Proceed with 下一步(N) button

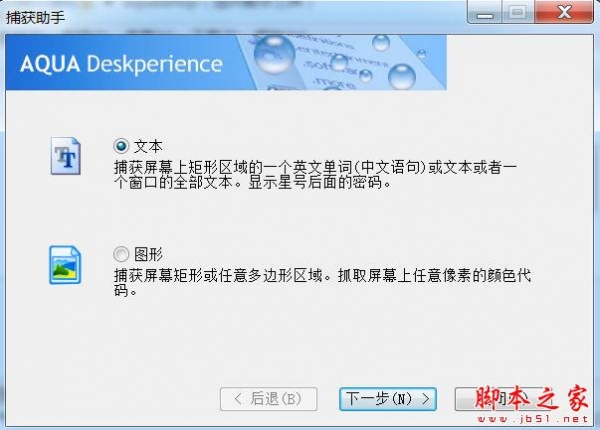point(388,399)
